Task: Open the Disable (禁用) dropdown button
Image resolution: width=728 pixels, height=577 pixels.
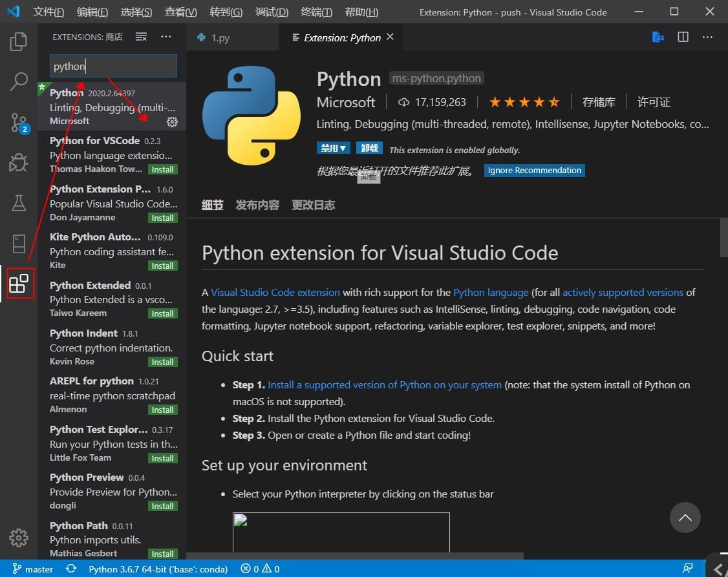Action: click(x=334, y=148)
